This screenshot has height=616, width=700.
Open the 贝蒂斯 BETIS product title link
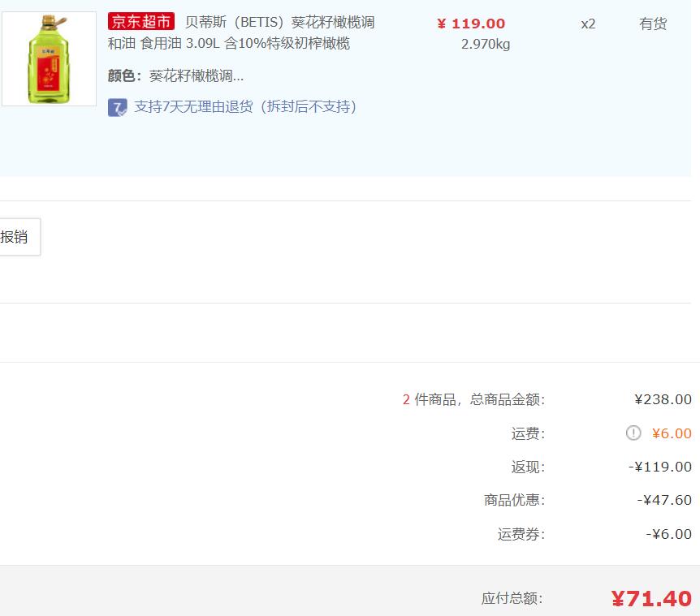pos(241,32)
